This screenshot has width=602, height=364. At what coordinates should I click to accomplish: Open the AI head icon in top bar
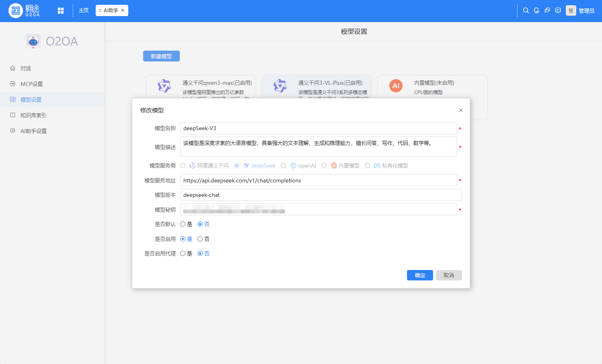(536, 10)
